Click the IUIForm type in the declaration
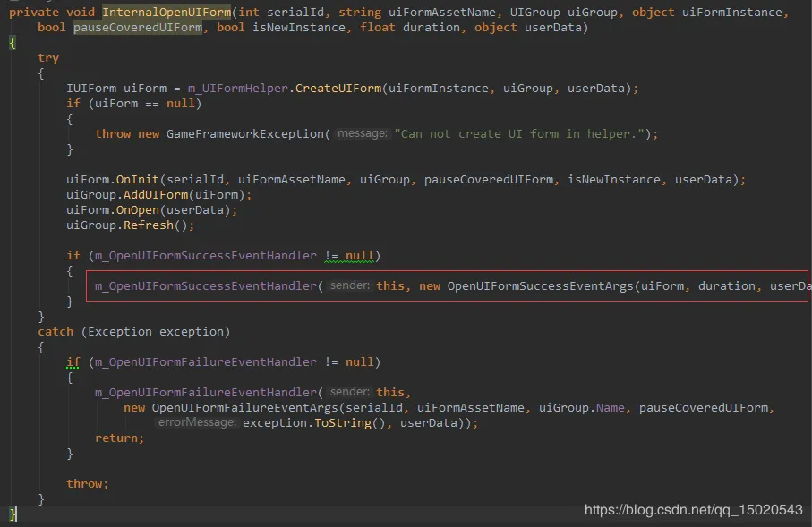812x527 pixels. pyautogui.click(x=90, y=89)
